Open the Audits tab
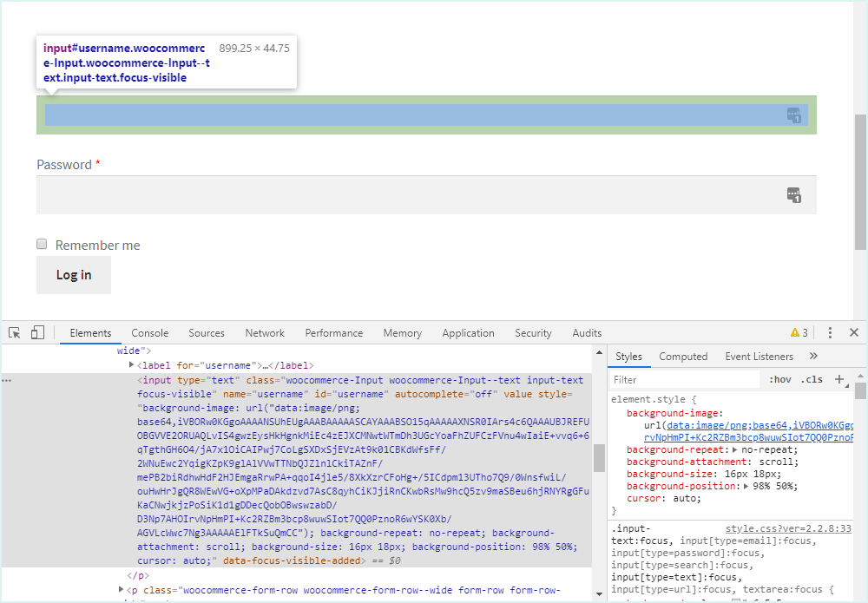Image resolution: width=868 pixels, height=603 pixels. 587,333
